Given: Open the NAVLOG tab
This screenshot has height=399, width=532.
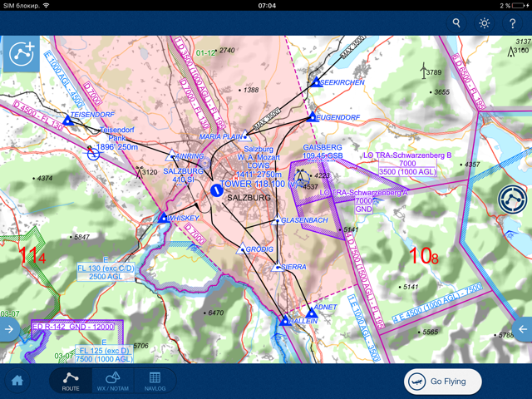Looking at the screenshot, I should (155, 381).
